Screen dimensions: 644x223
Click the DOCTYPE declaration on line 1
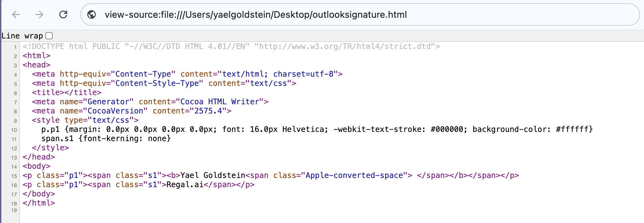tap(231, 46)
